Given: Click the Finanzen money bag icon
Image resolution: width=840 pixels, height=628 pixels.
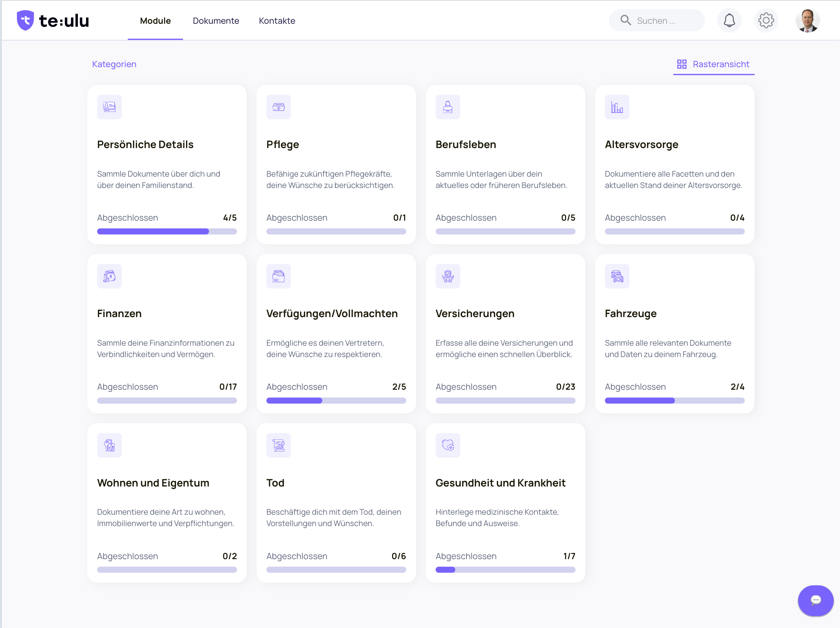Looking at the screenshot, I should (x=109, y=276).
